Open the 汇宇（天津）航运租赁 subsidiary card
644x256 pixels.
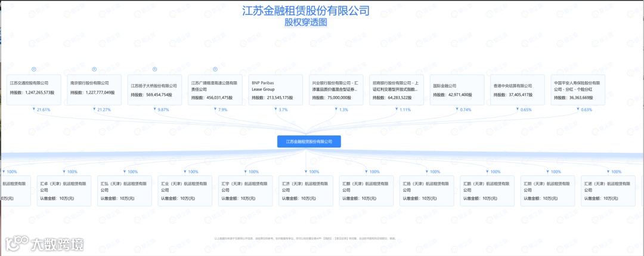245,191
